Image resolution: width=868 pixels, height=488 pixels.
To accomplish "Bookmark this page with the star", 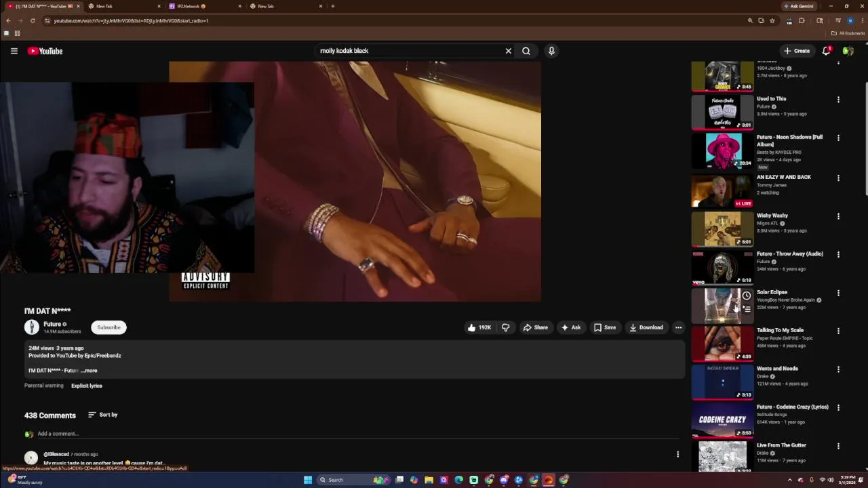I will pyautogui.click(x=772, y=20).
